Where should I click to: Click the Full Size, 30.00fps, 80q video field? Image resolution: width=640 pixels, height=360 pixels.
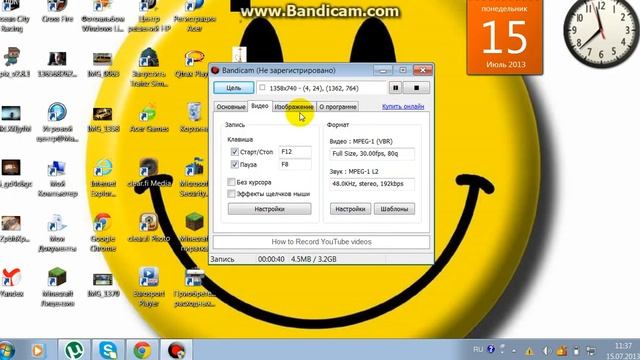pyautogui.click(x=372, y=154)
